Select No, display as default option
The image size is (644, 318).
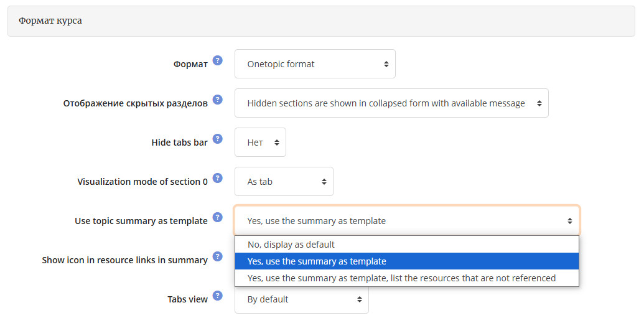pos(407,245)
